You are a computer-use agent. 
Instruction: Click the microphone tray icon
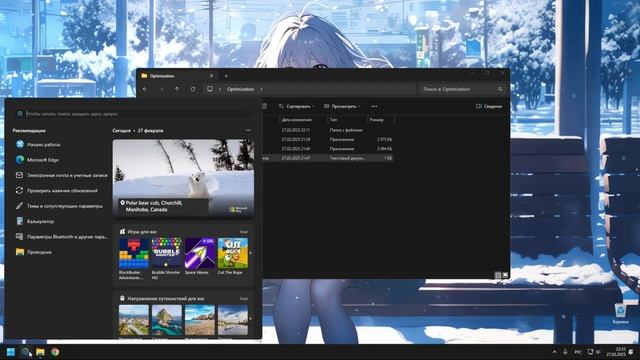565,352
